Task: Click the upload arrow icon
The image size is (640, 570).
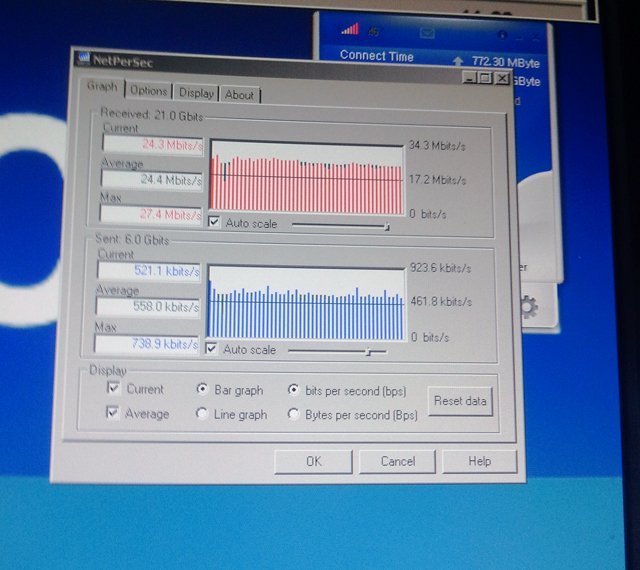Action: pyautogui.click(x=458, y=61)
